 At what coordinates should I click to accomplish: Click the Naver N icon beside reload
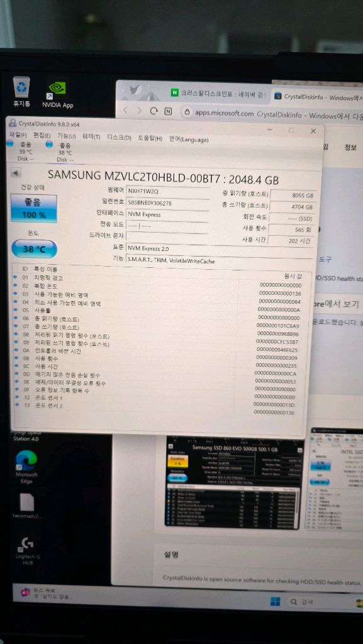168,111
